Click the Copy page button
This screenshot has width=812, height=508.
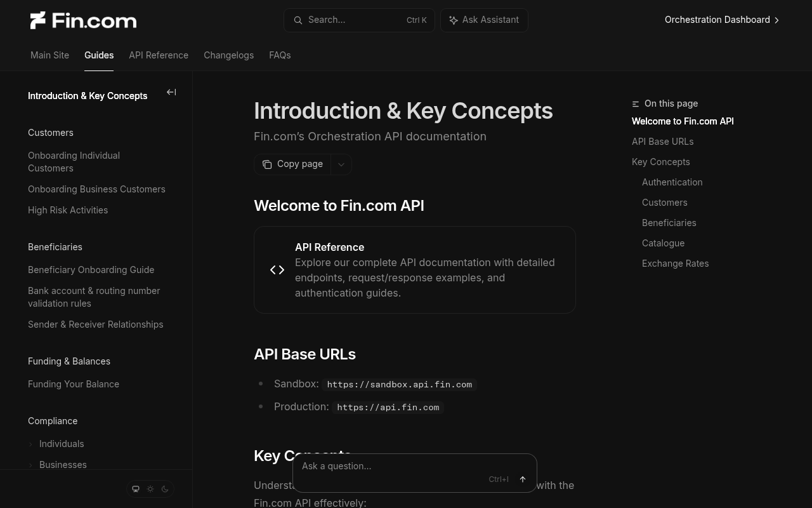293,164
